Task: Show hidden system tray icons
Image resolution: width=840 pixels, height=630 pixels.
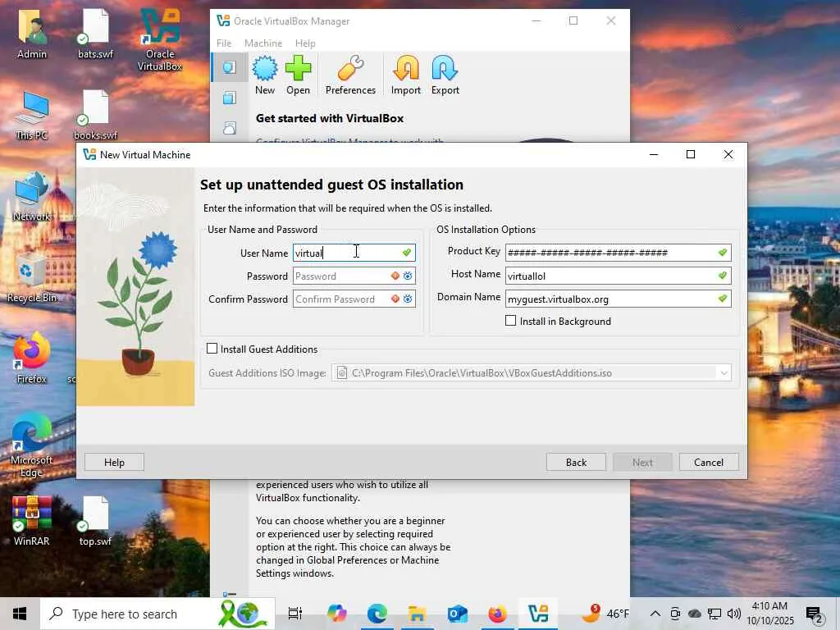Action: [x=655, y=614]
